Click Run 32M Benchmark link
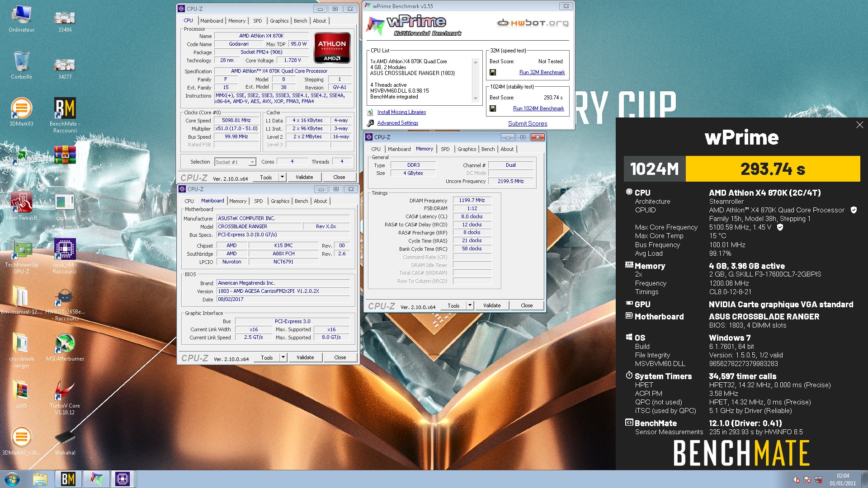This screenshot has width=868, height=488. coord(542,72)
